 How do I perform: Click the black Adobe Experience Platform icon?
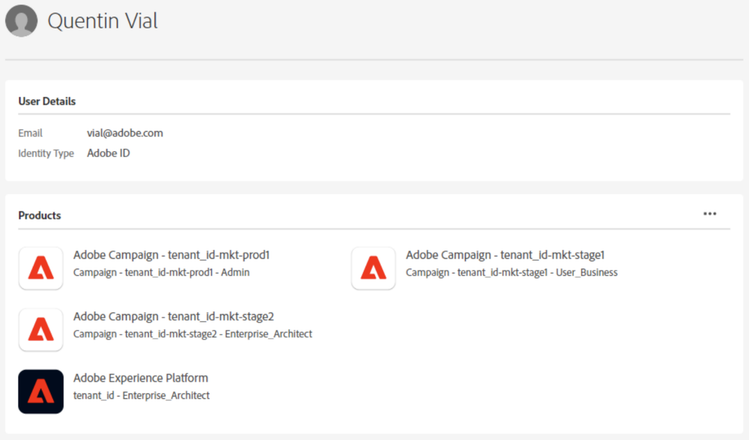tap(41, 391)
